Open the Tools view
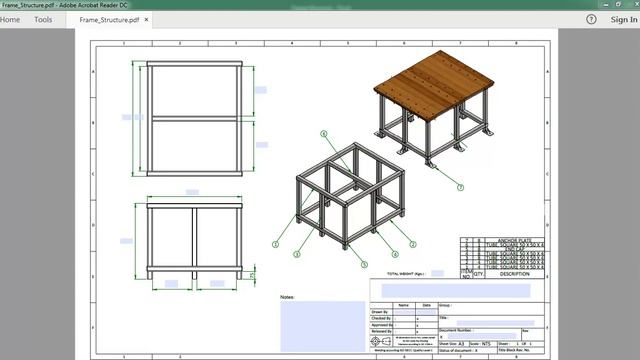 click(x=43, y=20)
